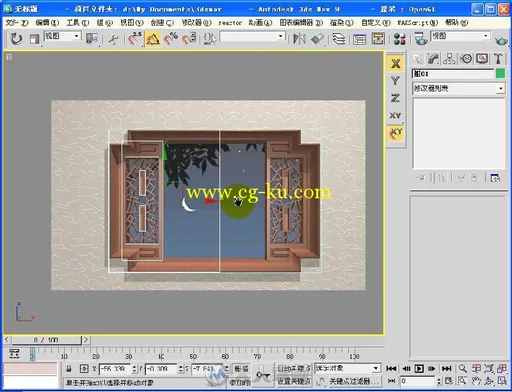Screen dimensions: 512x392
Task: Switch to the Hierarchy command panel tab
Action: [x=449, y=59]
